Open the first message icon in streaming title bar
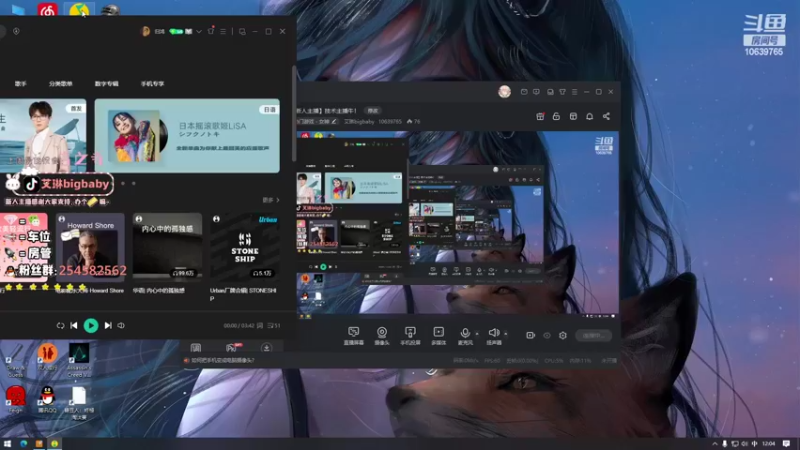Viewport: 800px width, 450px height. point(524,92)
